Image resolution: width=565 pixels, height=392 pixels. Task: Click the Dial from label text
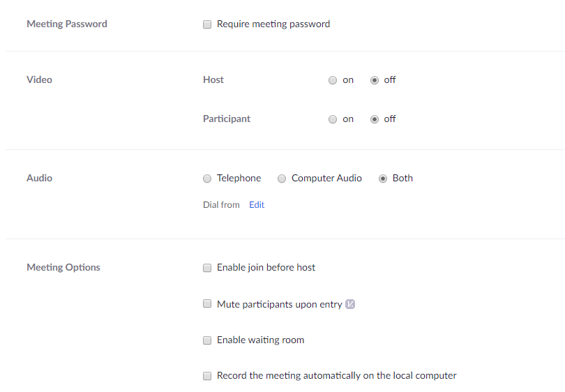pyautogui.click(x=221, y=204)
